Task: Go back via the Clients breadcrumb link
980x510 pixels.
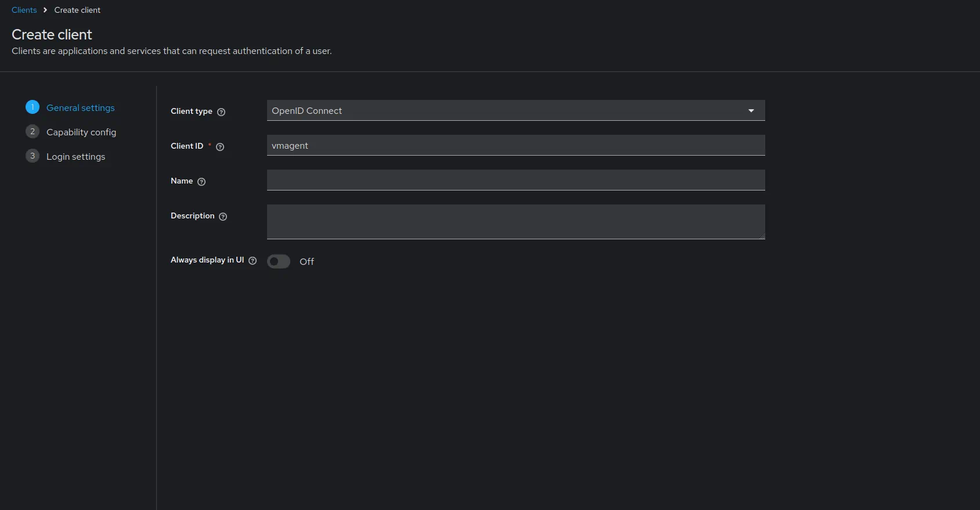Action: (24, 10)
